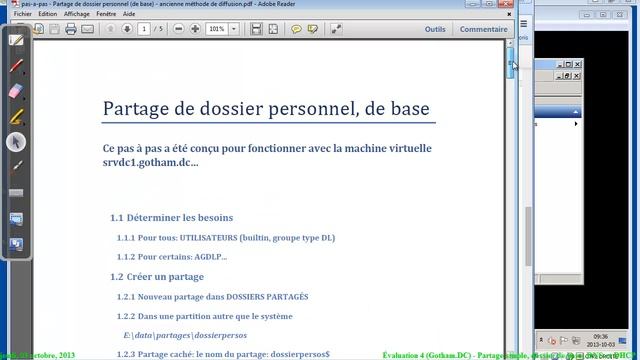
Task: Zoom out with the minus button
Action: 178,29
